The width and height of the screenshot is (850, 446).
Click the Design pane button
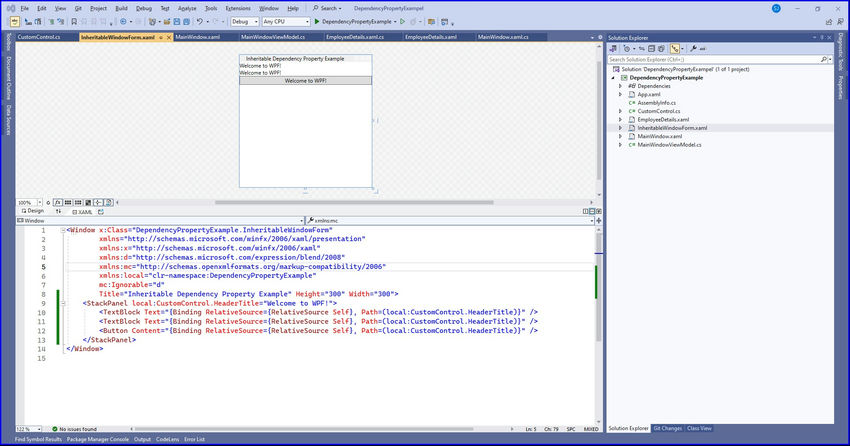pyautogui.click(x=33, y=211)
